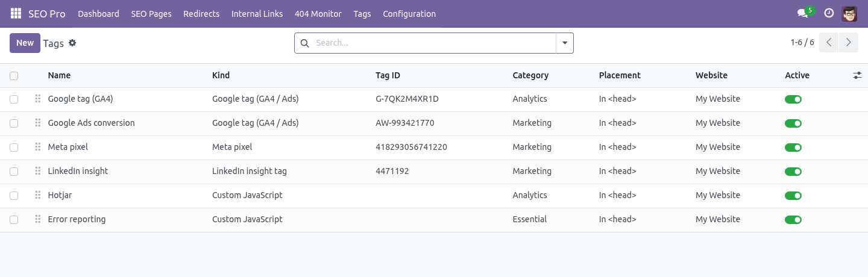Click Analytics category in Hotjar row
The width and height of the screenshot is (868, 277).
pyautogui.click(x=530, y=195)
